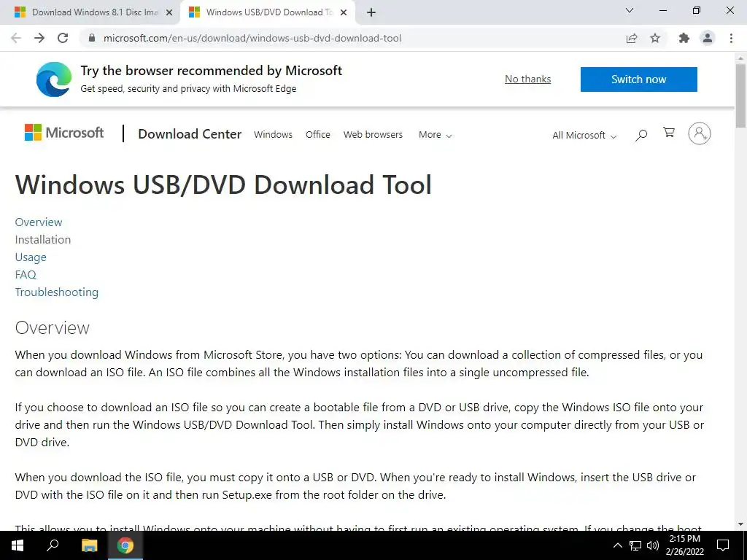
Task: Open taskbar search magnifier
Action: [53, 545]
